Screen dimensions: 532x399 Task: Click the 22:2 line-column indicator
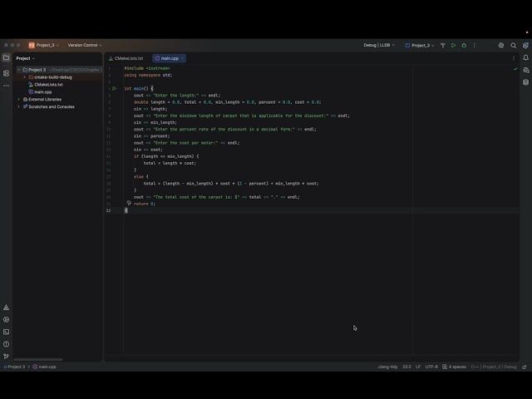[406, 367]
